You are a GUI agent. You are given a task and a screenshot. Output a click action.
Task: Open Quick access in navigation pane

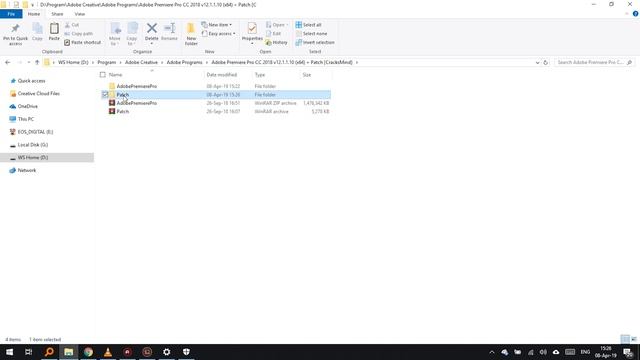pos(31,81)
